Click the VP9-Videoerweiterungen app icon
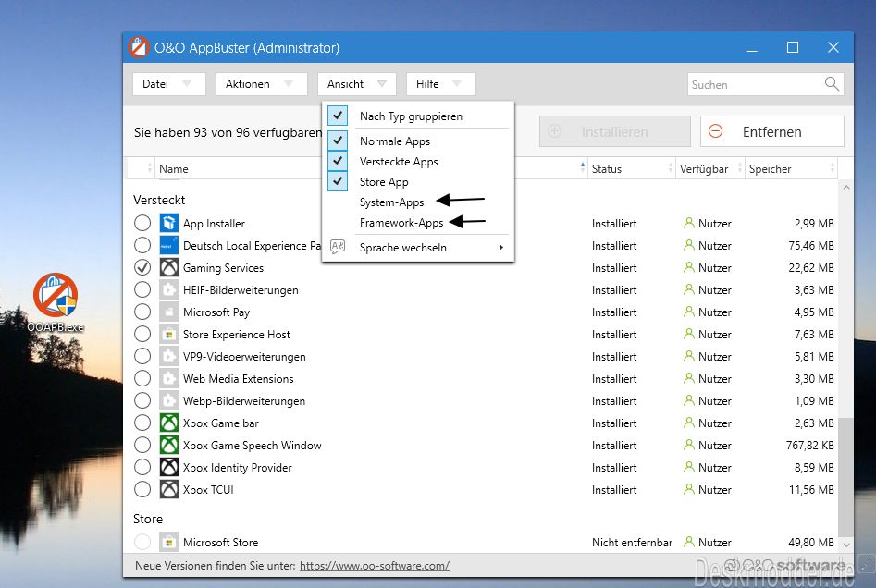876x588 pixels. (168, 356)
